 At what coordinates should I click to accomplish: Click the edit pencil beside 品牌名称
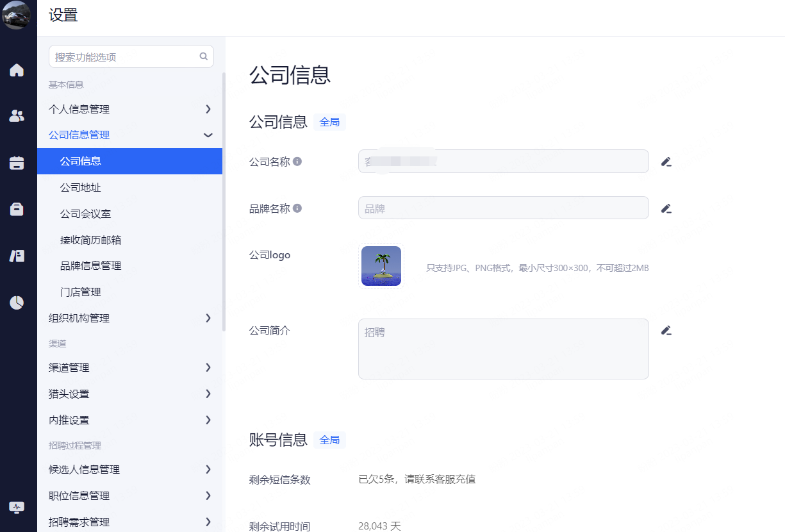pos(666,208)
